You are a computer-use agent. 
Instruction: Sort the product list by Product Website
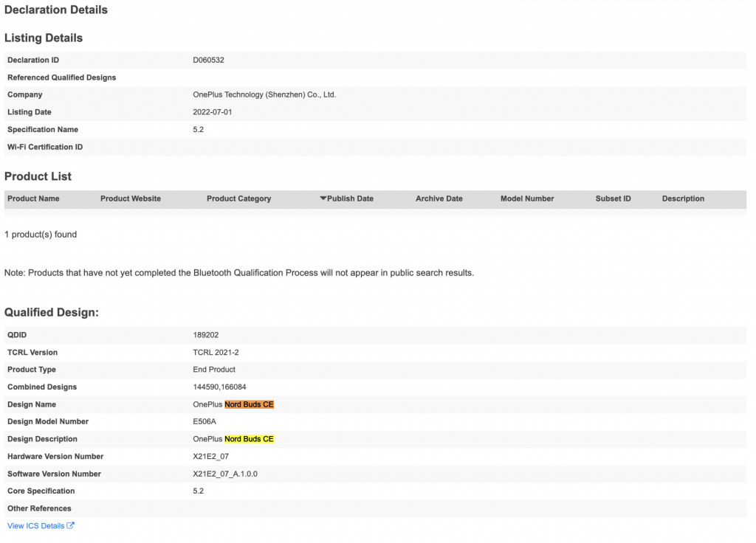point(131,198)
